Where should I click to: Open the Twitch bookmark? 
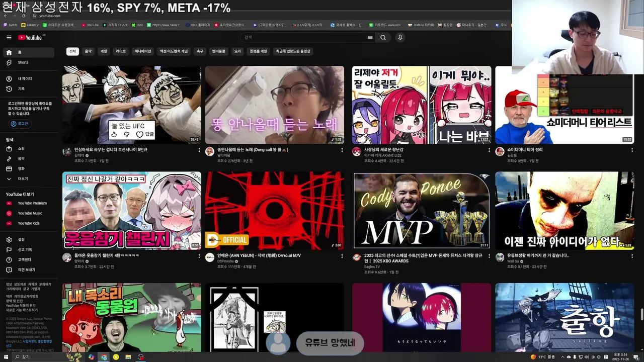(11, 25)
